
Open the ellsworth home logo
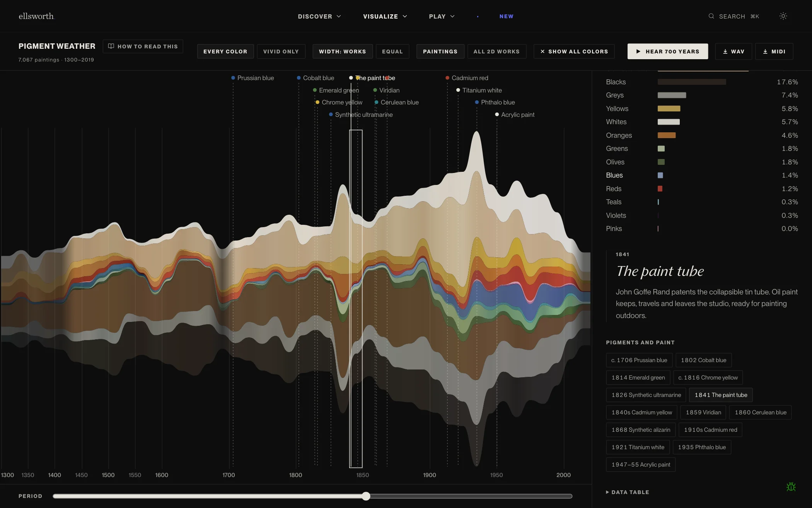[36, 16]
